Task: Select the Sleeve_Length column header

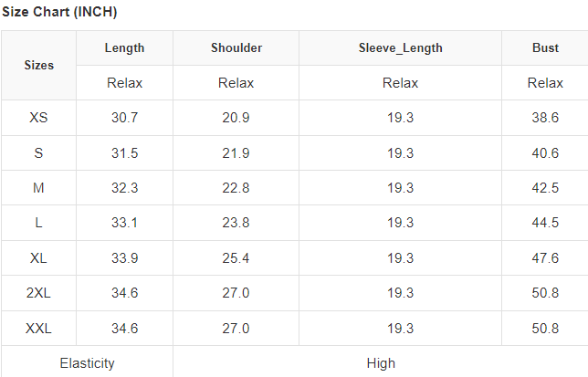Action: 400,48
